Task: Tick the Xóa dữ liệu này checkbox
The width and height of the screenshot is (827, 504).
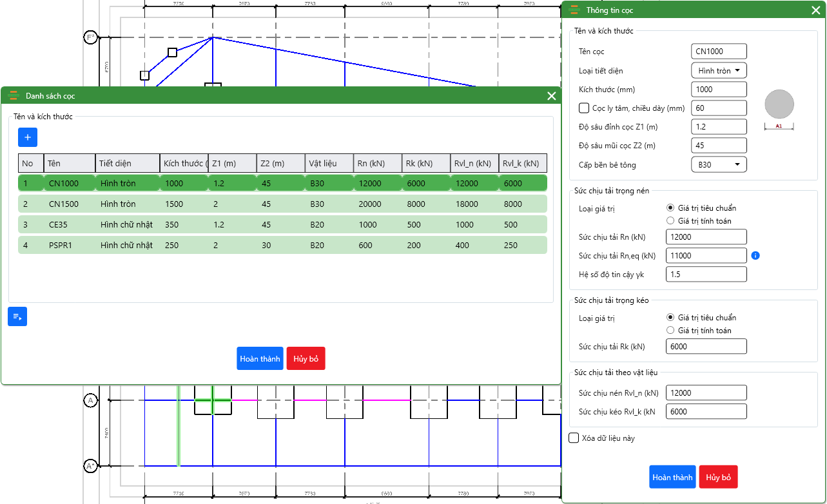Action: (574, 438)
